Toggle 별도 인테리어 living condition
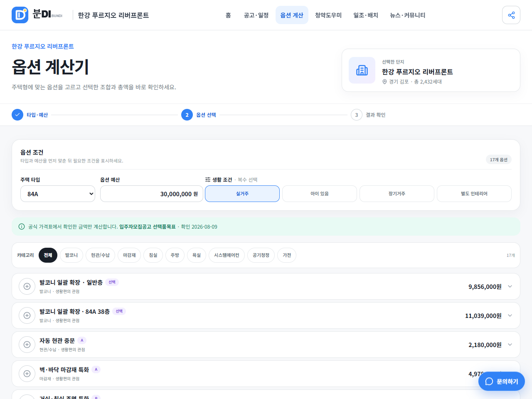The image size is (532, 399). tap(474, 194)
